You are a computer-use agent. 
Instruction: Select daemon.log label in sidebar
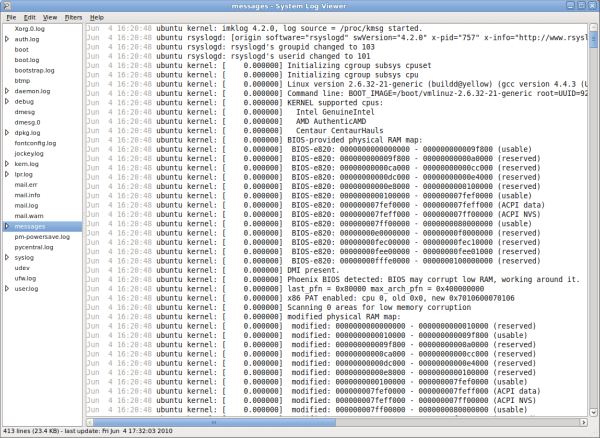point(32,91)
